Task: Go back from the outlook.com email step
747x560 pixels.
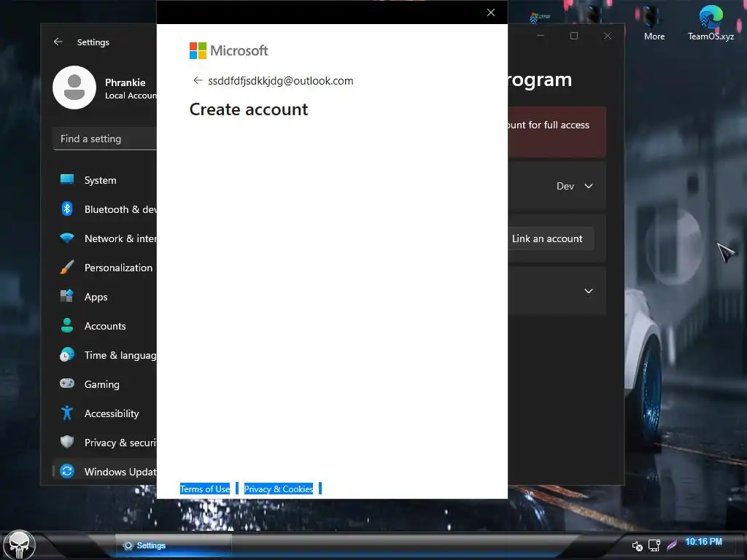Action: 198,80
